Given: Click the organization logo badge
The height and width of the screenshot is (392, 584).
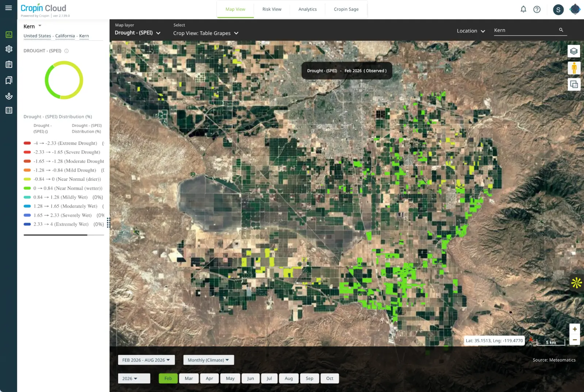Looking at the screenshot, I should pyautogui.click(x=575, y=9).
